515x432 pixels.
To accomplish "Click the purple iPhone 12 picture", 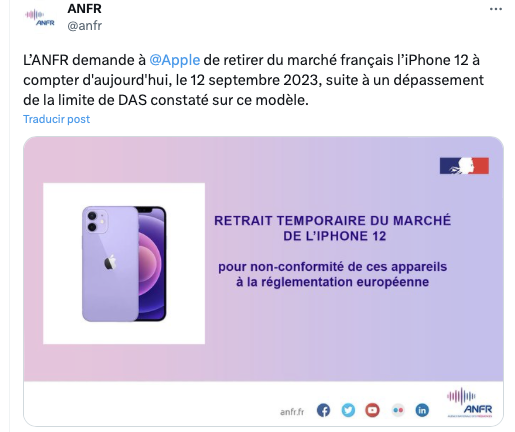I will [x=124, y=264].
